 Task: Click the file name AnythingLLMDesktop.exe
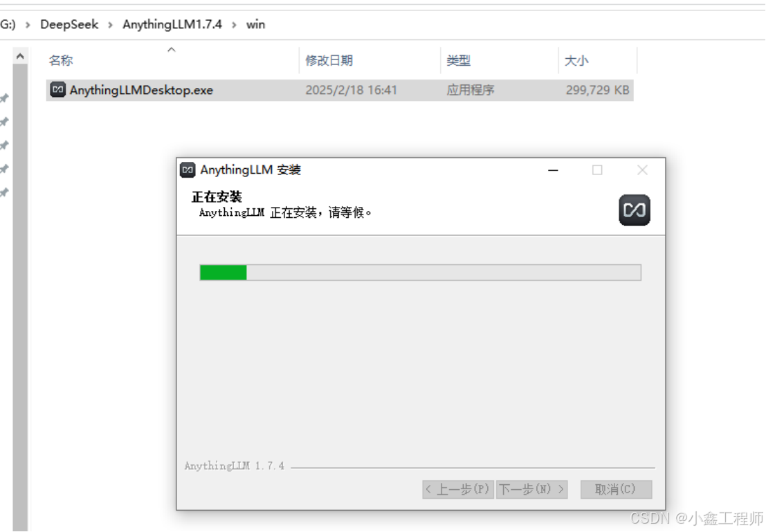pos(141,90)
